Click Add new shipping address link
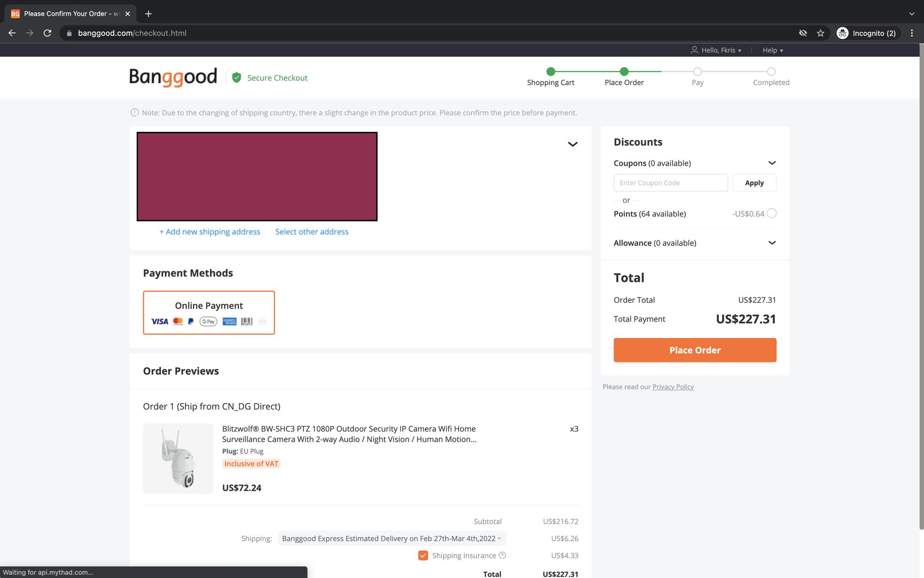 [x=209, y=232]
